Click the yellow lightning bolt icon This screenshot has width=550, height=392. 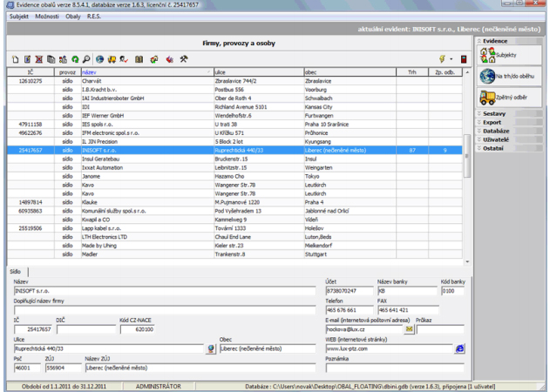[x=442, y=59]
